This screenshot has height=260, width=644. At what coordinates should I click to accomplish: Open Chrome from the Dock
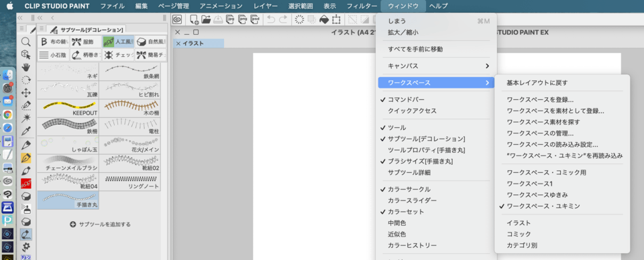pyautogui.click(x=8, y=115)
